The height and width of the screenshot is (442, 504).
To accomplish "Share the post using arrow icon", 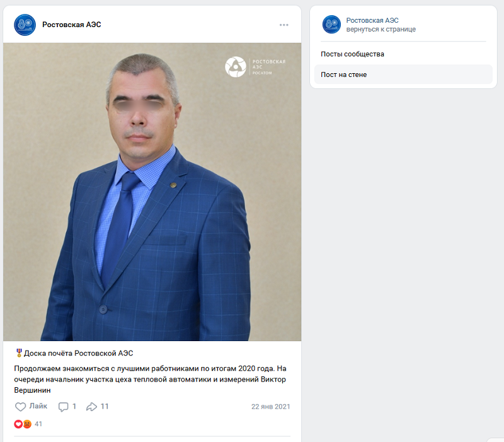I will 91,407.
